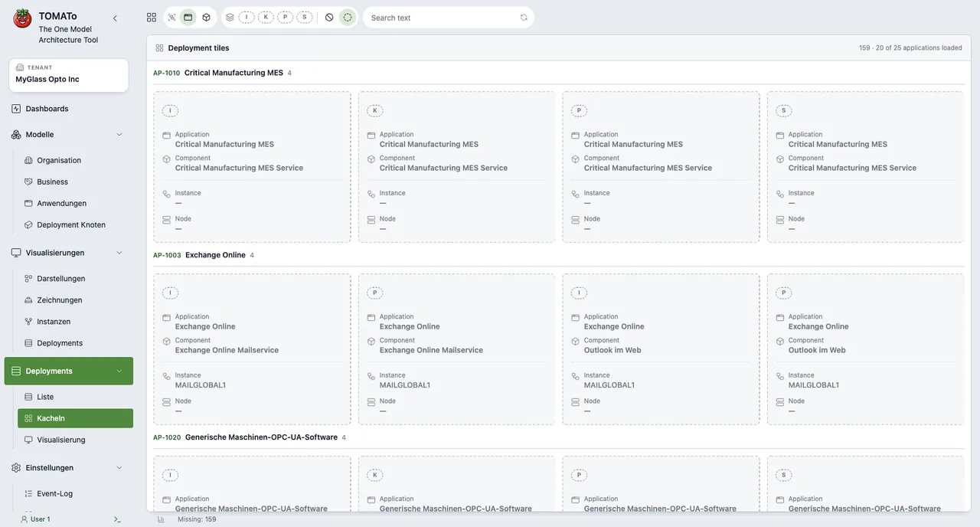Click the prohibited circle-slash filter icon
The image size is (980, 527).
coord(329,18)
